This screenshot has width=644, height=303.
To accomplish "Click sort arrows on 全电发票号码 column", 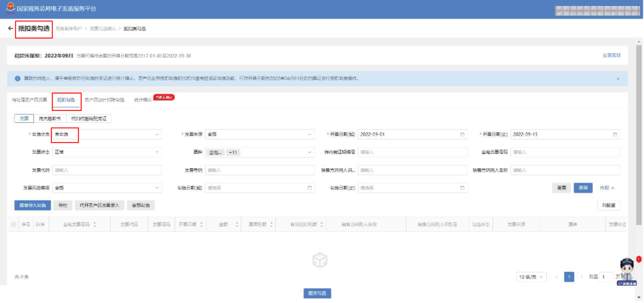I will (94, 225).
